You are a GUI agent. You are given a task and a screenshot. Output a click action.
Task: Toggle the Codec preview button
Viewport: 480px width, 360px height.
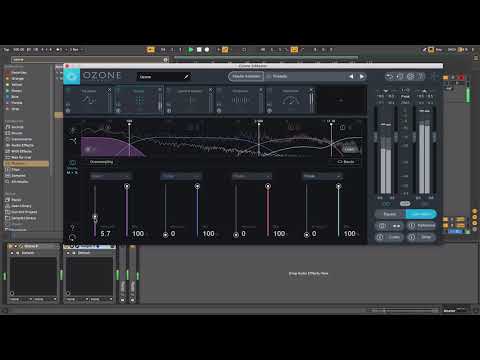[x=390, y=237]
